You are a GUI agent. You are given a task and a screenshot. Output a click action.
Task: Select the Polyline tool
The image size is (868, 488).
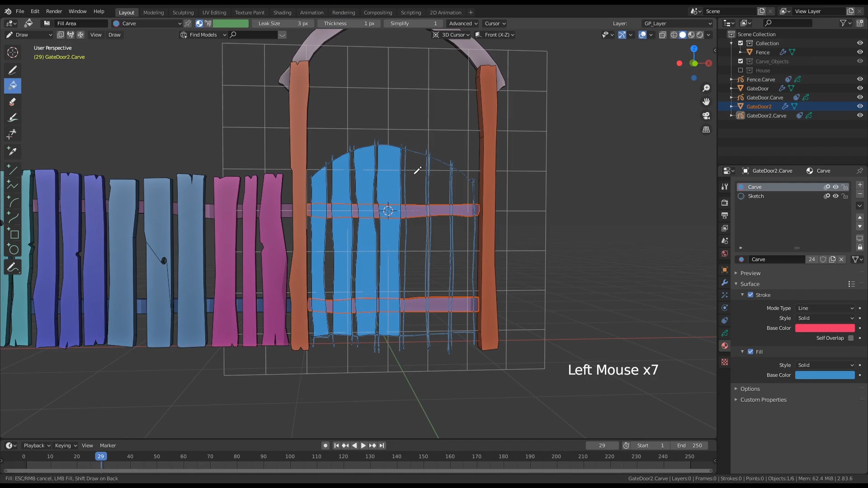13,185
